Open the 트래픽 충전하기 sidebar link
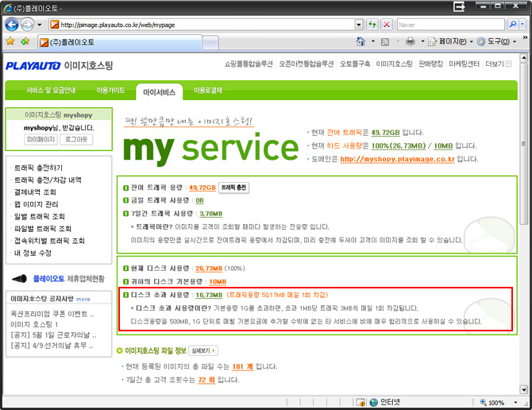This screenshot has height=410, width=532. (x=37, y=168)
